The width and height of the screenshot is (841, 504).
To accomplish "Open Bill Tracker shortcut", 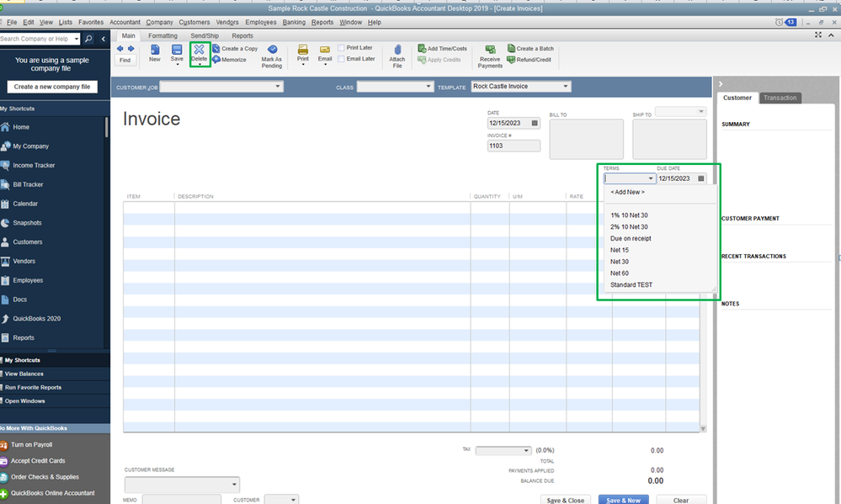I will (x=28, y=184).
